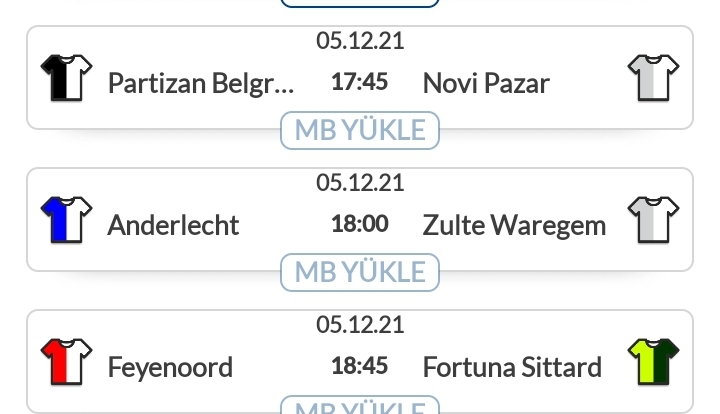Tap MB YÜKLE under Feyenoord match
This screenshot has width=720, height=414.
coord(360,405)
